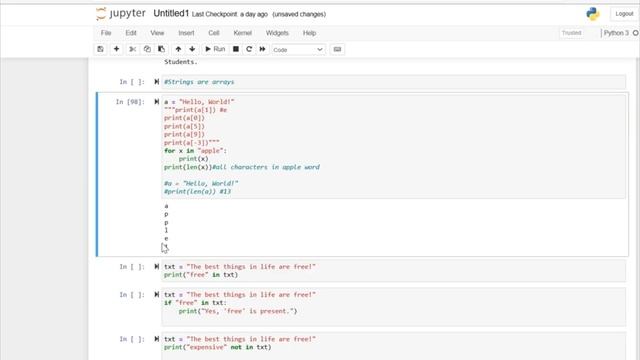This screenshot has width=640, height=360.
Task: Interrupt the kernel with stop icon
Action: [x=236, y=49]
